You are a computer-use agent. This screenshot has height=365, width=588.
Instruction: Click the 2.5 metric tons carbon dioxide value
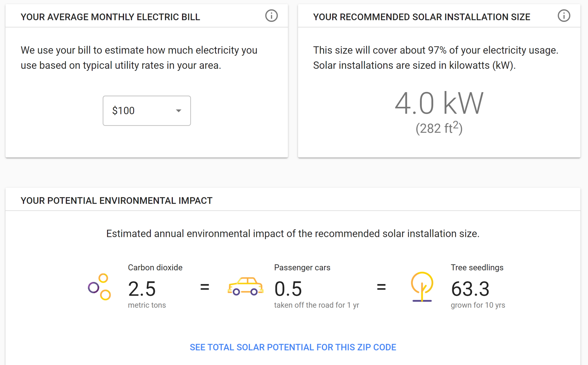pyautogui.click(x=142, y=289)
